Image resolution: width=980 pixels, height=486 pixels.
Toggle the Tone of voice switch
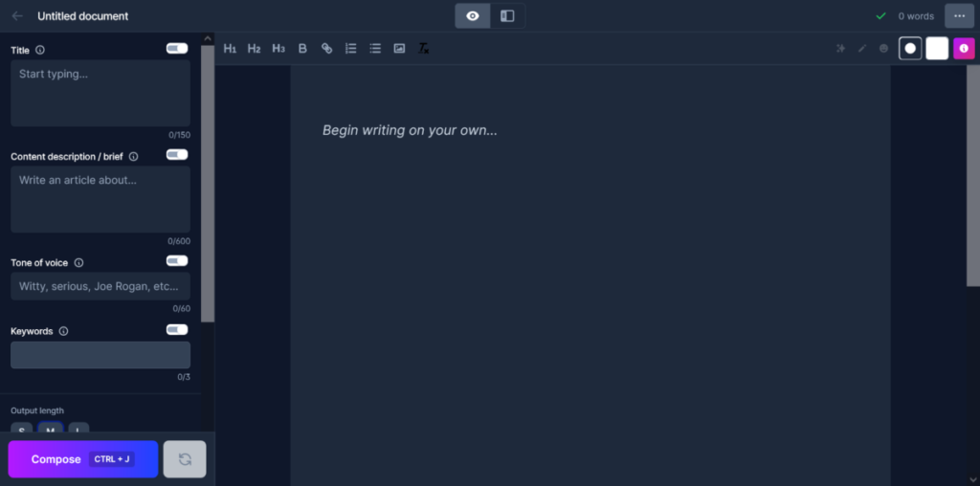[x=177, y=261]
